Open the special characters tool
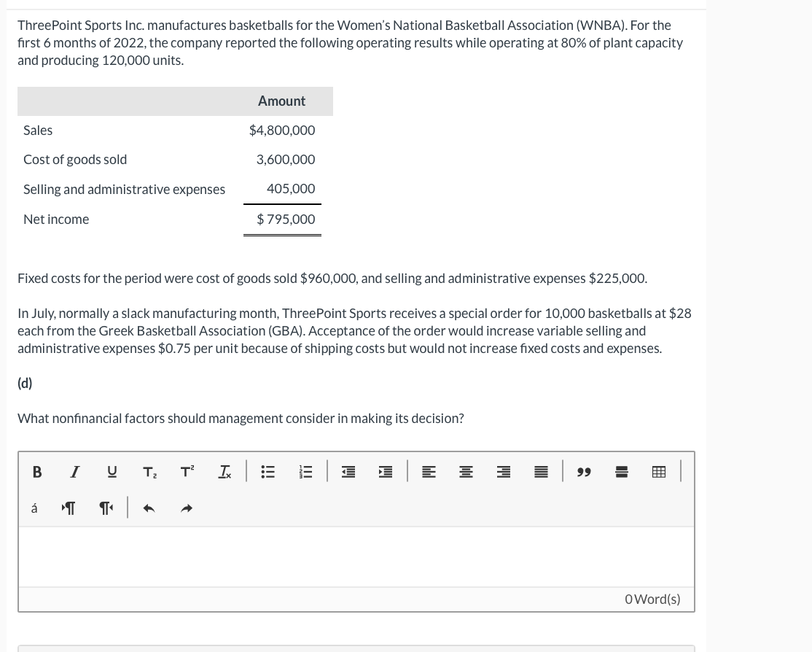This screenshot has width=812, height=652. pos(34,508)
